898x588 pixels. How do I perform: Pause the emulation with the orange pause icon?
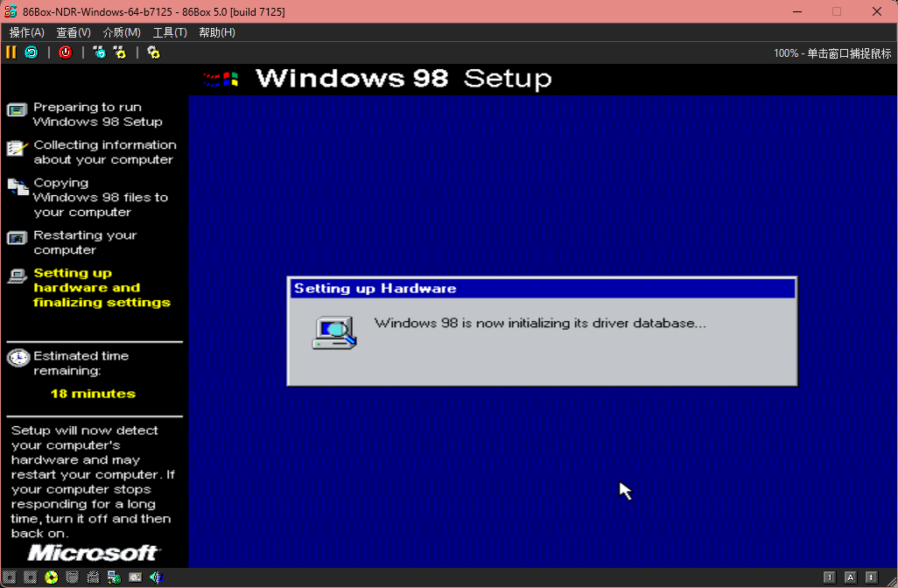11,52
